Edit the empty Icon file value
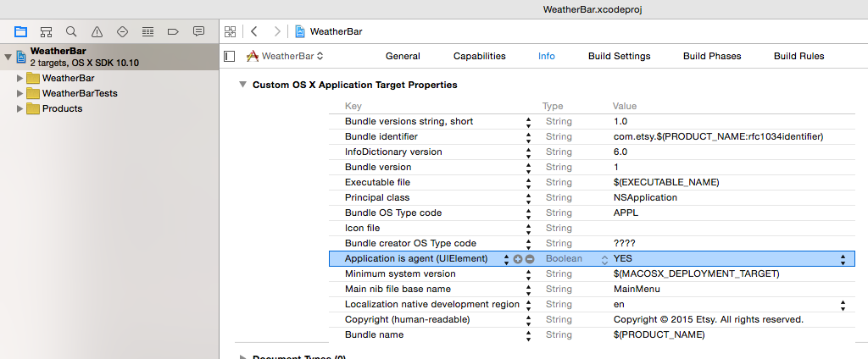868x359 pixels. click(731, 228)
